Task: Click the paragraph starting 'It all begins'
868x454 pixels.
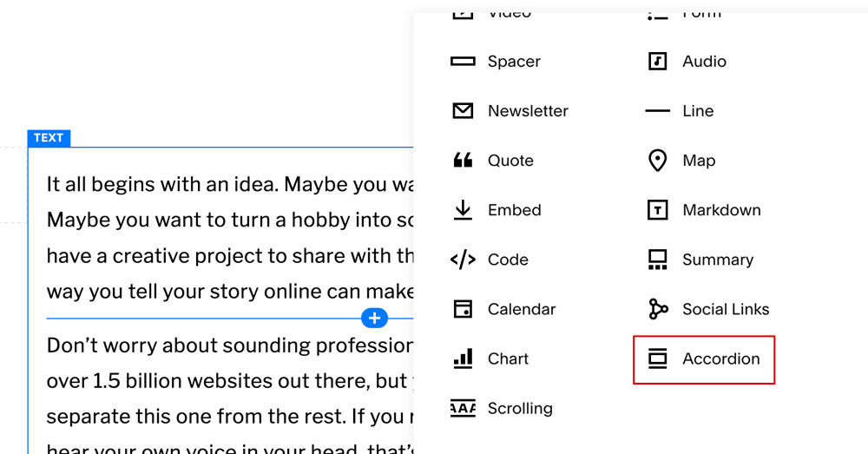Action: pyautogui.click(x=230, y=238)
